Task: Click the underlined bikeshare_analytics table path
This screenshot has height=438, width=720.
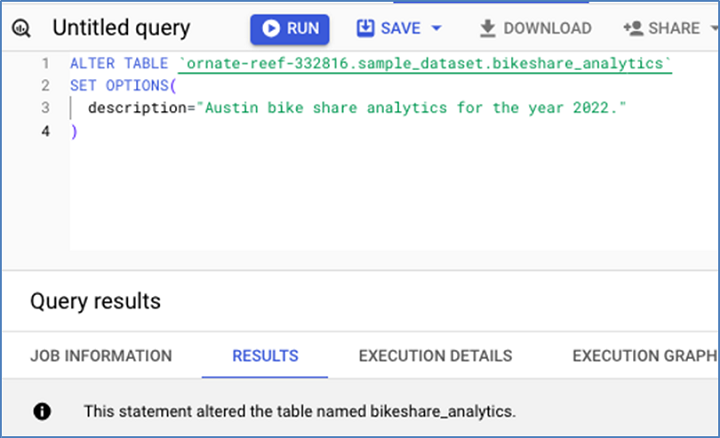Action: [424, 64]
